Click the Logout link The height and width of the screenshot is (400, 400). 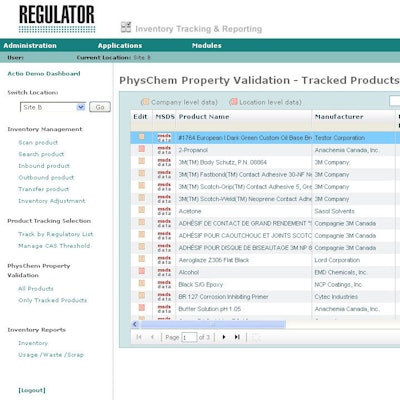(x=32, y=390)
